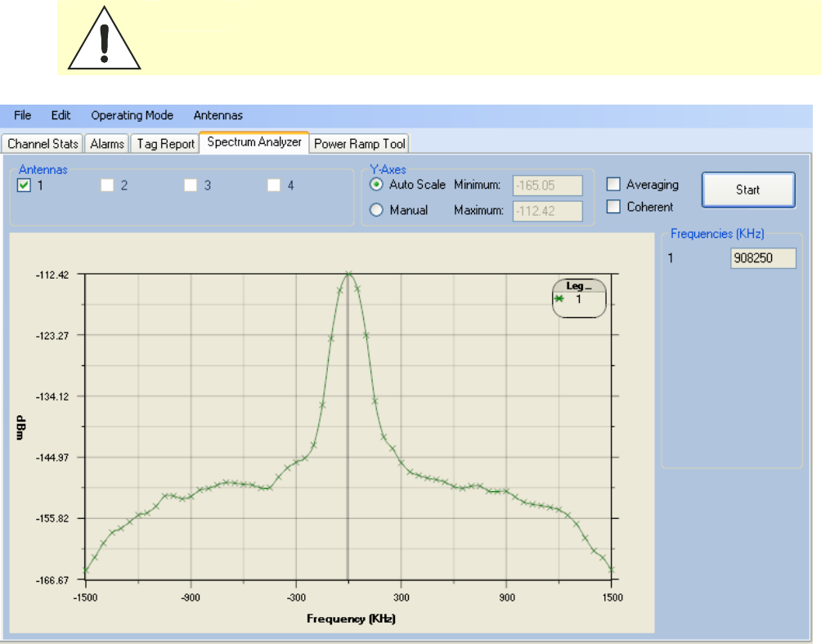
Task: Enable antenna 3 checkbox
Action: (x=191, y=186)
